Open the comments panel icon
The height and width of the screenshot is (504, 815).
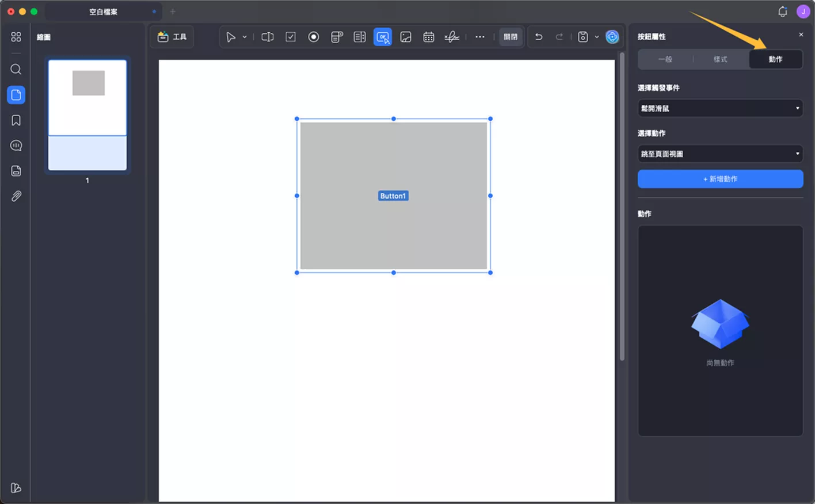(16, 146)
